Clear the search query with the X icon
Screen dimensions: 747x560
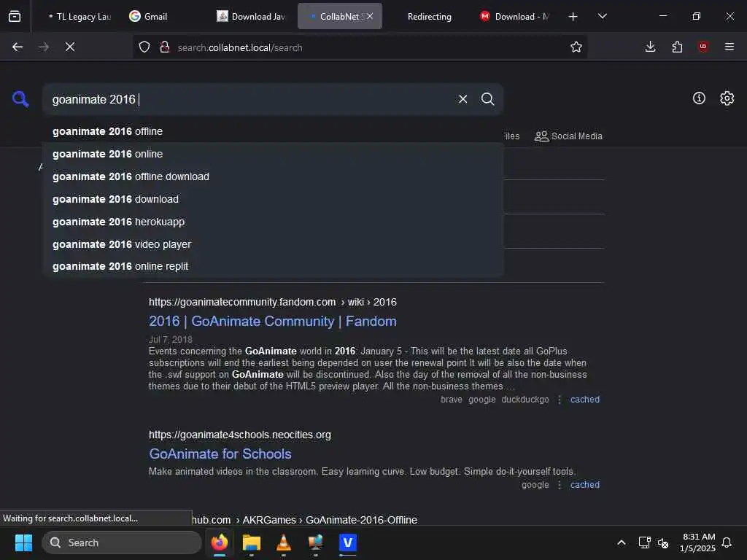coord(462,99)
